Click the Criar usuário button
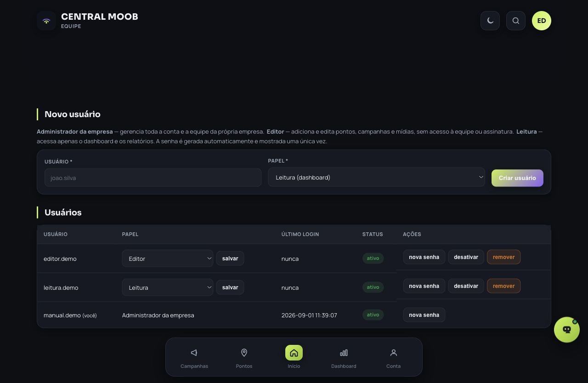The width and height of the screenshot is (588, 383). (x=517, y=178)
